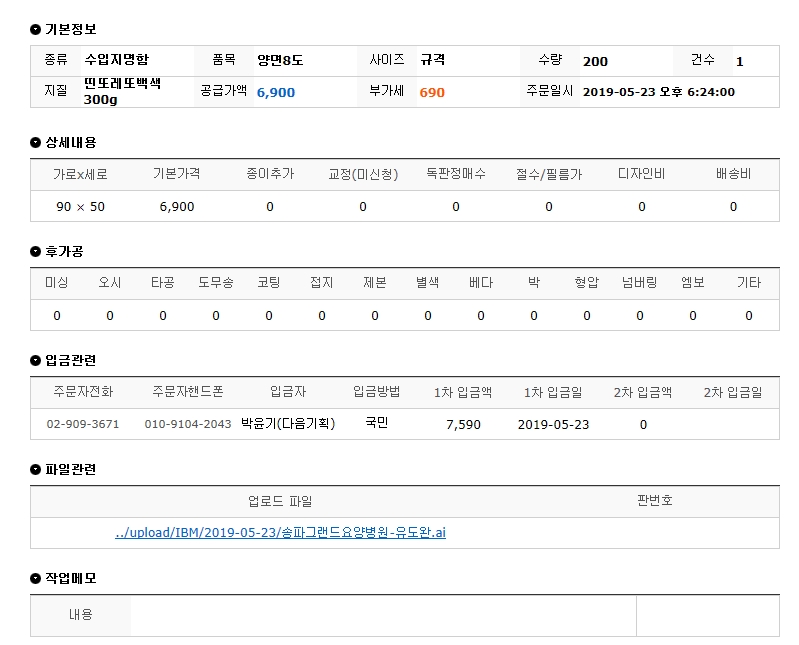
Task: Click the arrow icon beside 기본정보
Action: tap(36, 30)
